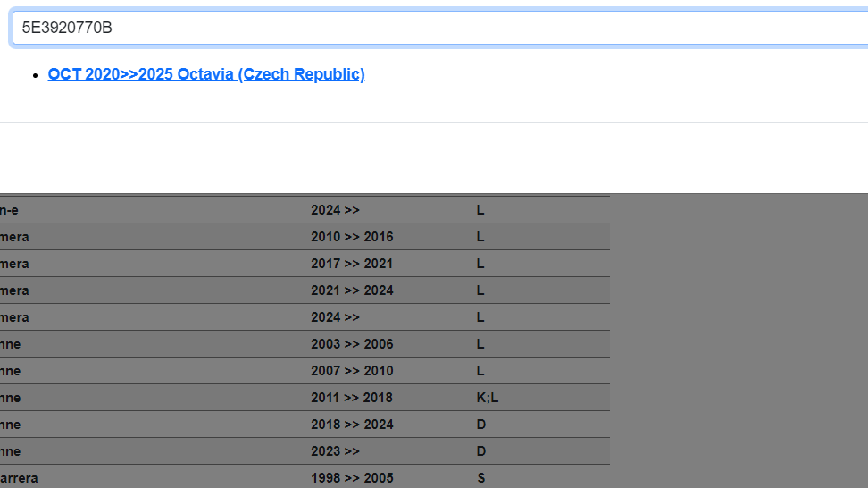
Task: Click the arrera model name cell
Action: click(x=20, y=478)
